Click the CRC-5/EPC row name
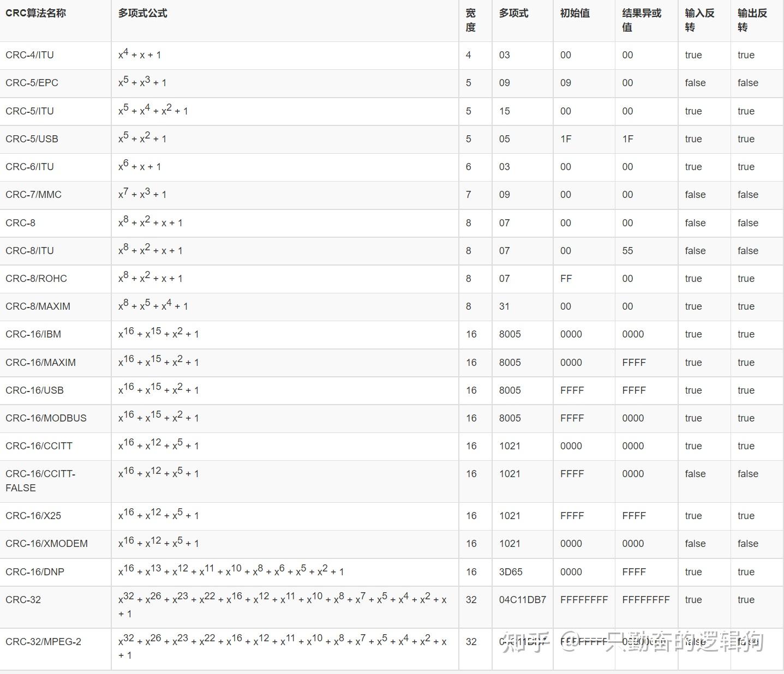784x674 pixels. click(x=32, y=83)
